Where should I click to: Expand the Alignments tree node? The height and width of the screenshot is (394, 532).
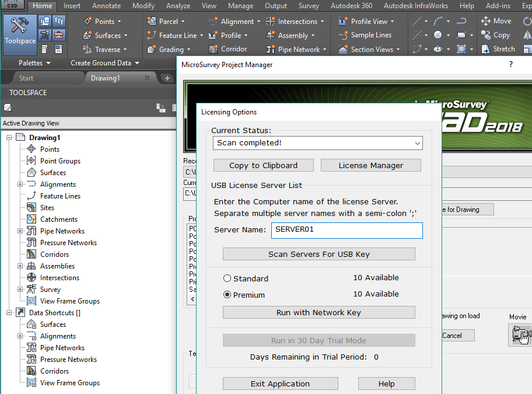point(21,184)
